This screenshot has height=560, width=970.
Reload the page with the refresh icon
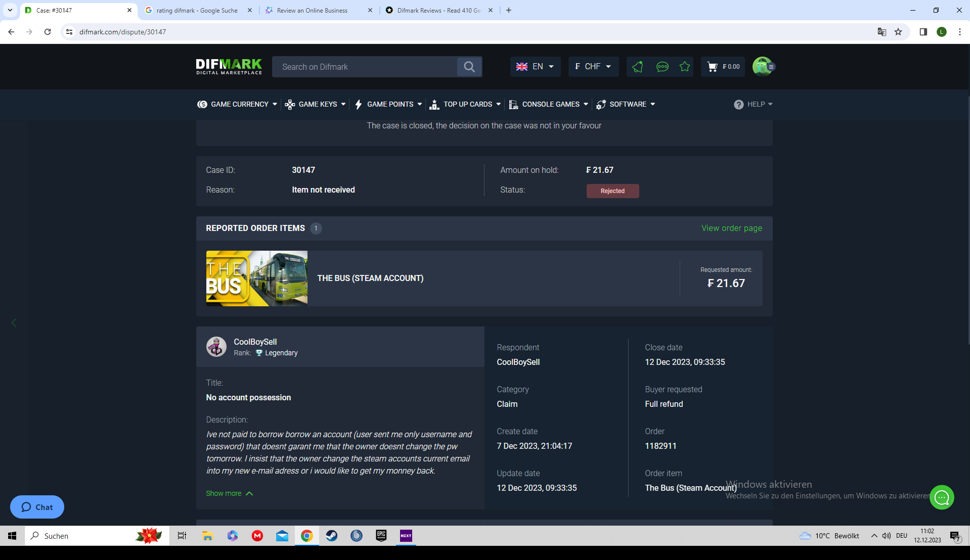tap(48, 32)
